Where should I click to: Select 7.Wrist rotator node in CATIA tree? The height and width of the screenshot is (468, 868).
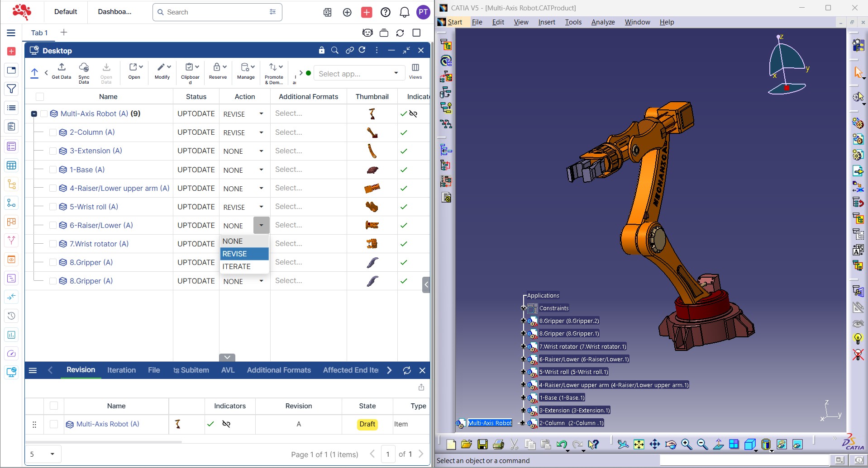click(582, 347)
